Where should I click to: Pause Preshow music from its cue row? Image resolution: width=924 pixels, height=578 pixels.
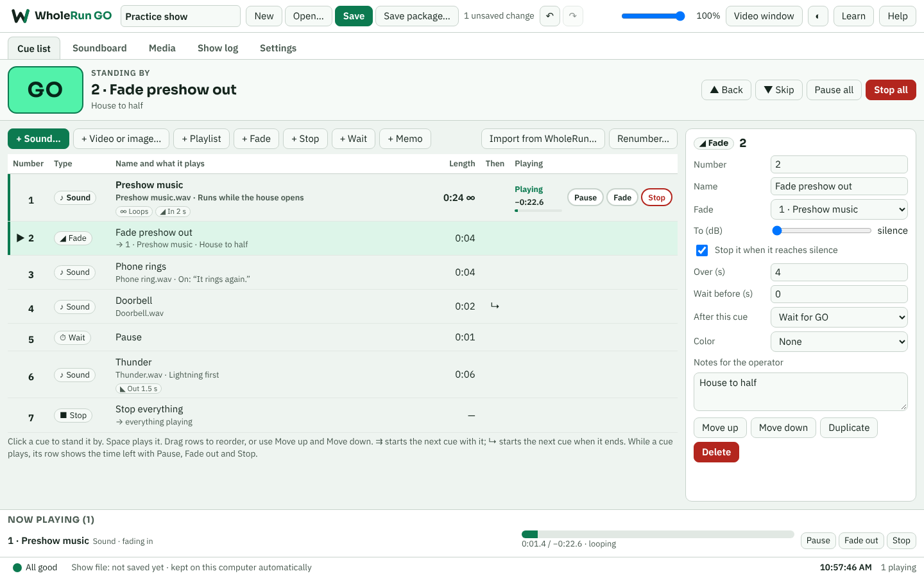pyautogui.click(x=585, y=198)
